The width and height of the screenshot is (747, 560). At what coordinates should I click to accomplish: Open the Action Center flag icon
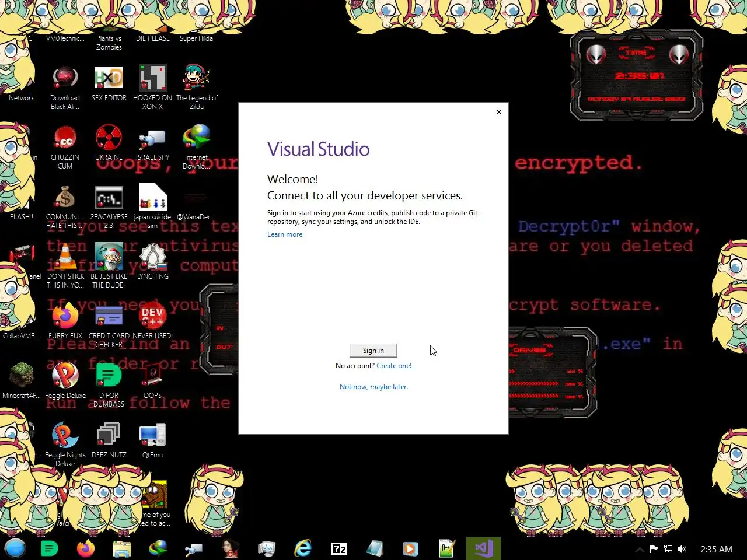pyautogui.click(x=654, y=549)
